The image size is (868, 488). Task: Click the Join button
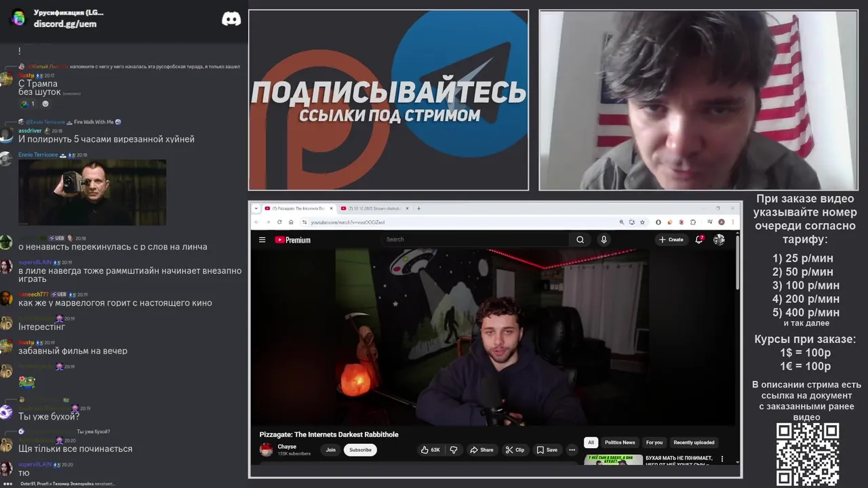[330, 449]
